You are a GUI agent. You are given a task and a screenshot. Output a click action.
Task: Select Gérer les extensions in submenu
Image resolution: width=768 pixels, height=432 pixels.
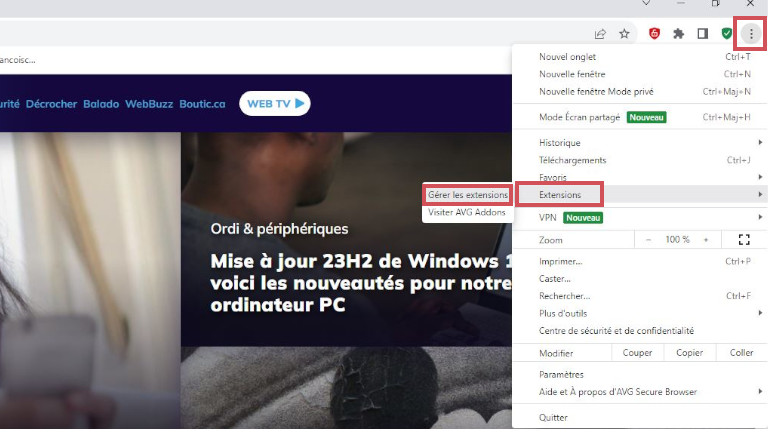pos(468,195)
